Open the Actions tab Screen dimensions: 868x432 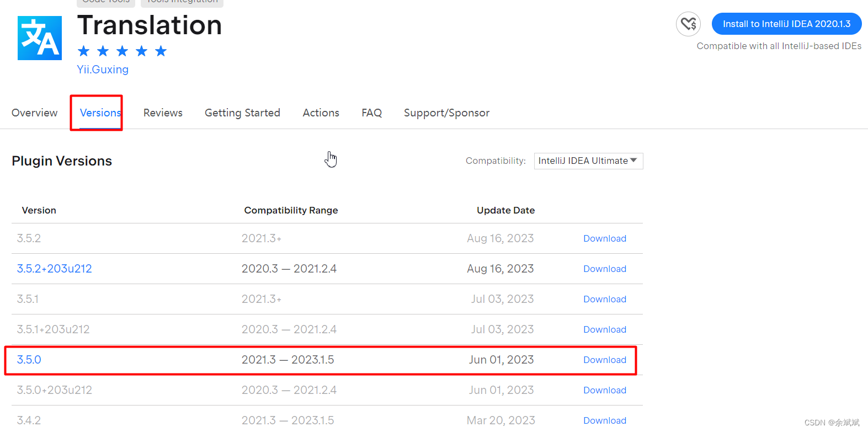321,113
